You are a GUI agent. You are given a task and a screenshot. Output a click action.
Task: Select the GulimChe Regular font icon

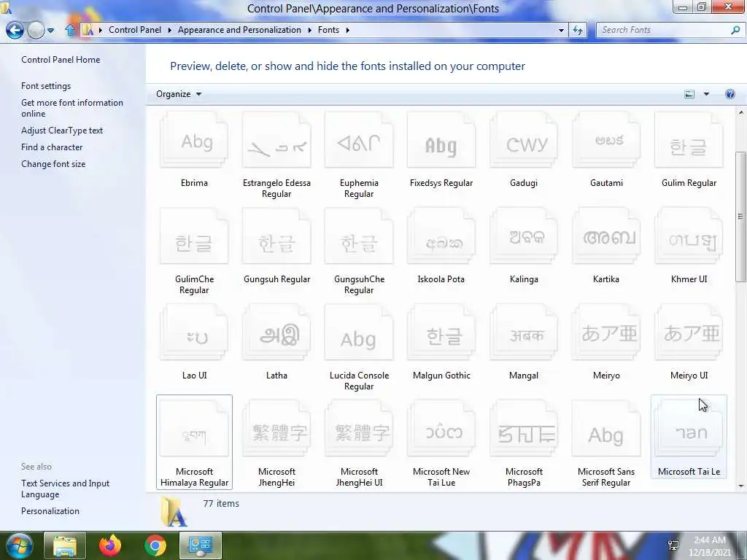194,236
